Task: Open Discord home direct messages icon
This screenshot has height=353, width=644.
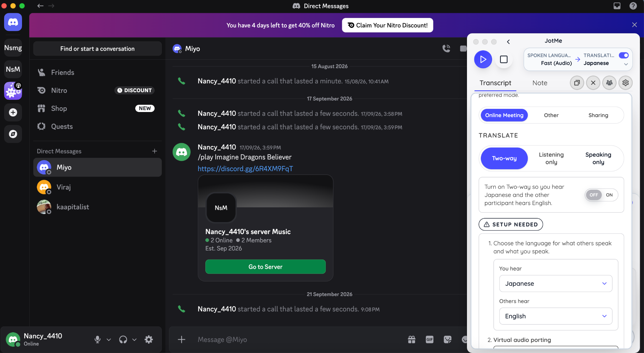Action: click(13, 22)
